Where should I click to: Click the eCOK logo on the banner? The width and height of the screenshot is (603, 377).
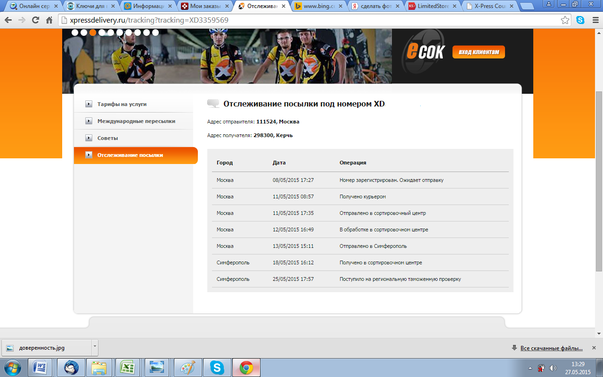[425, 51]
